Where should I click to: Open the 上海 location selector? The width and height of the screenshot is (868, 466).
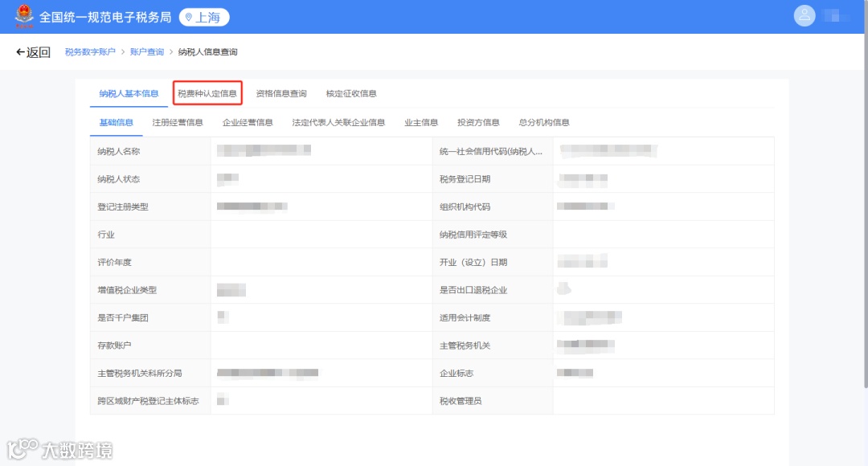pyautogui.click(x=204, y=17)
